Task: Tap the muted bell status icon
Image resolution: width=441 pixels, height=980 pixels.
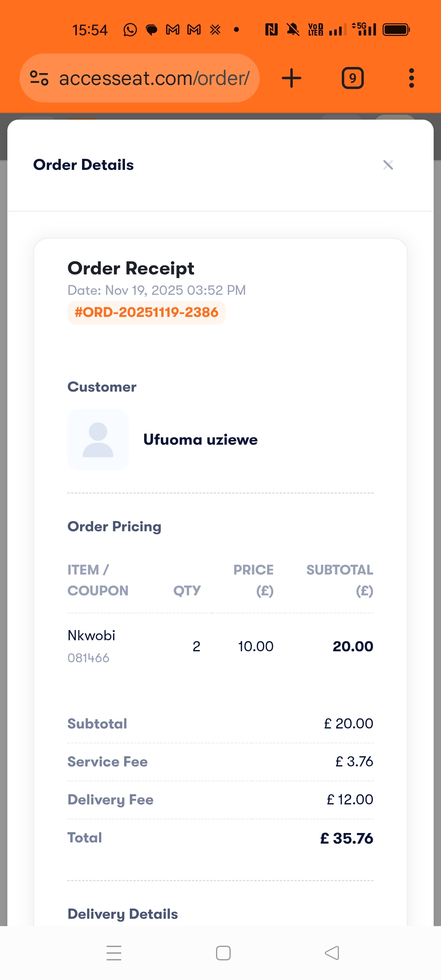Action: click(x=293, y=30)
